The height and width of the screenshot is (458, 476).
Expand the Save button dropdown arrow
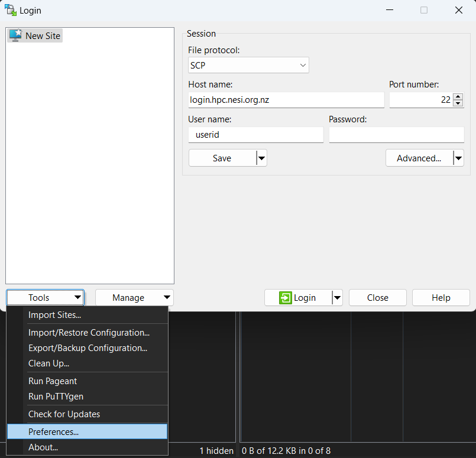pyautogui.click(x=261, y=158)
